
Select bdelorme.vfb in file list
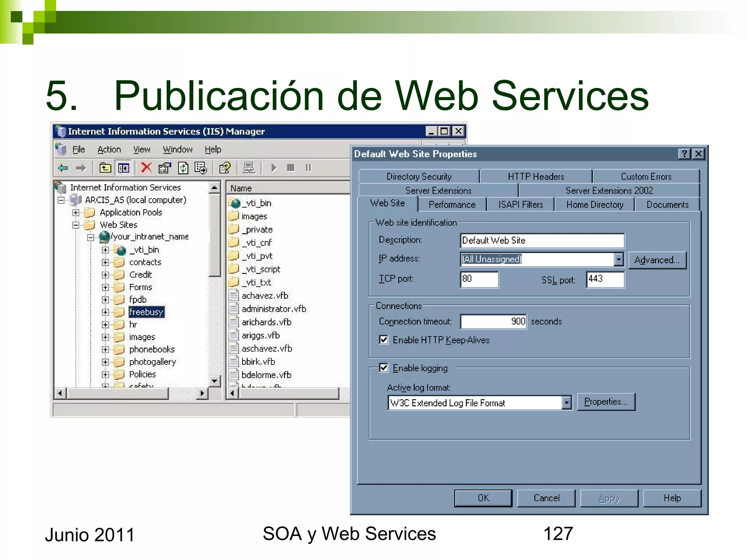[x=266, y=375]
